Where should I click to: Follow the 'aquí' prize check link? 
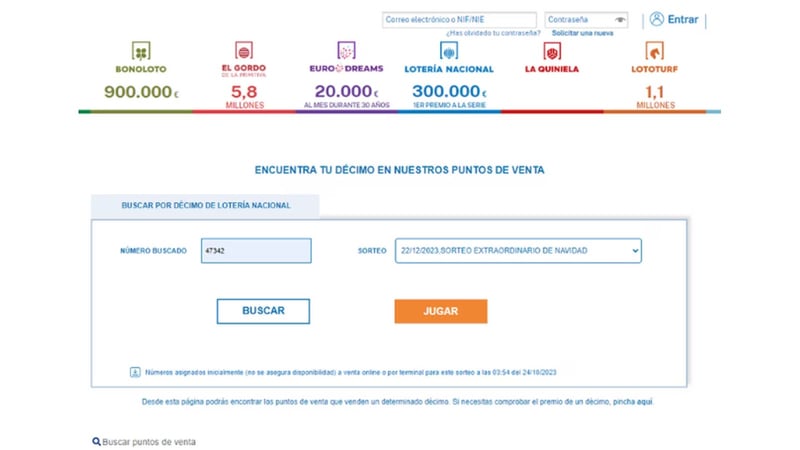click(x=645, y=402)
